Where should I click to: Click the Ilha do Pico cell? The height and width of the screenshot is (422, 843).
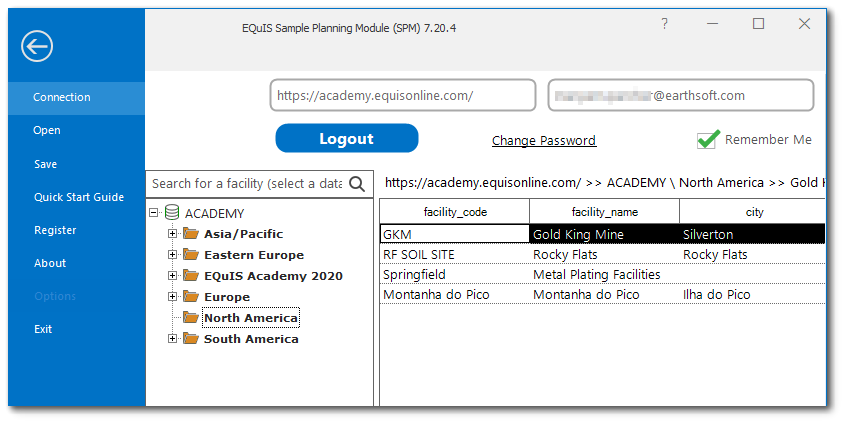(753, 295)
